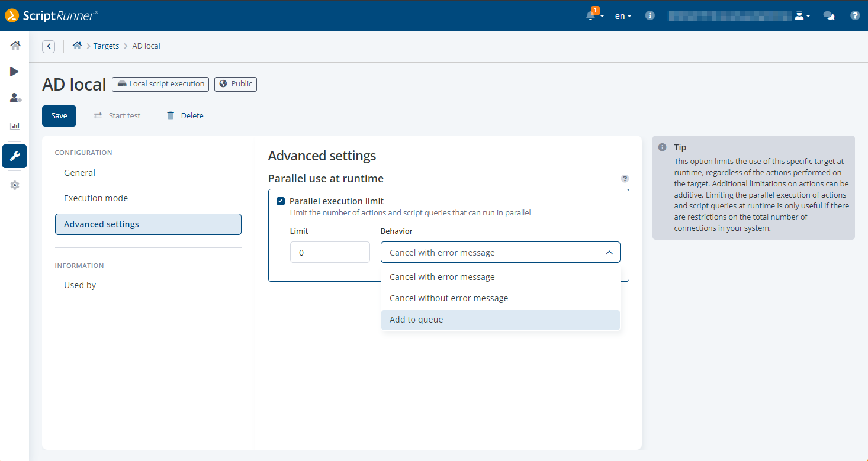The image size is (868, 461).
Task: Click the Save button
Action: click(x=59, y=116)
